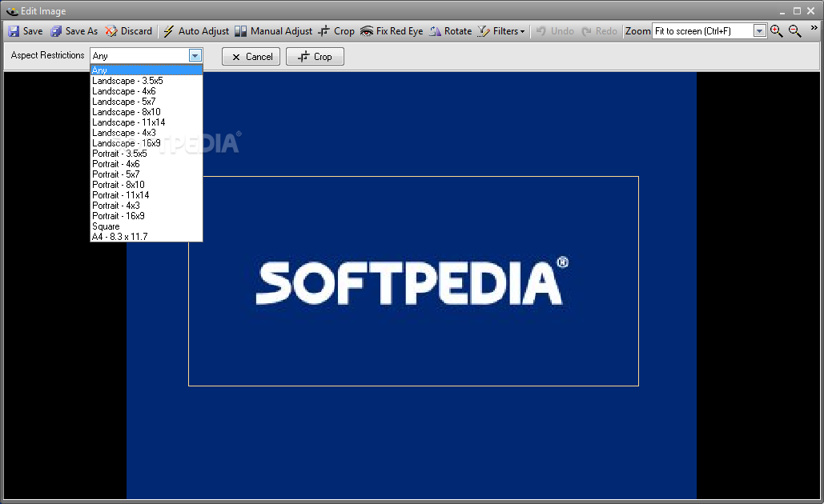Close the Edit Image window
The width and height of the screenshot is (824, 504).
coord(811,11)
